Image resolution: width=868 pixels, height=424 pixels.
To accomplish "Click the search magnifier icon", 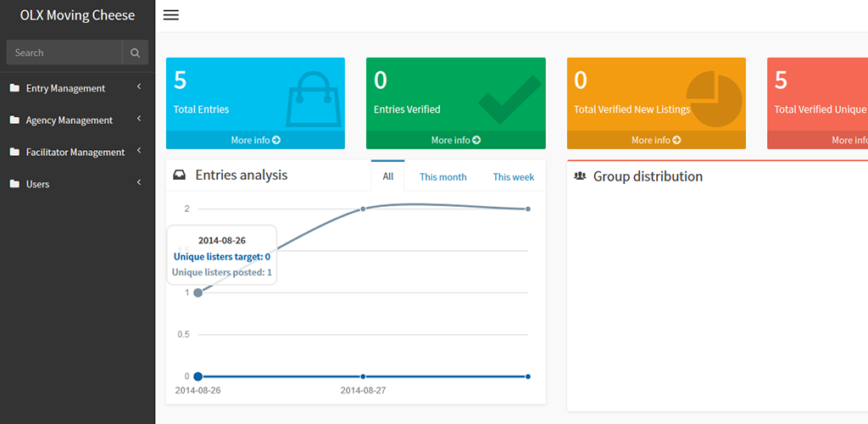I will coord(135,53).
